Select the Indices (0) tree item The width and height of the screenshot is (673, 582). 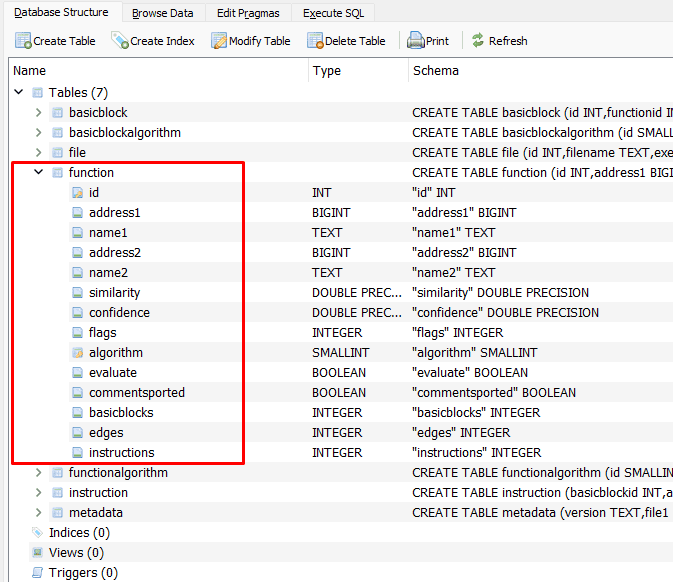pos(79,533)
